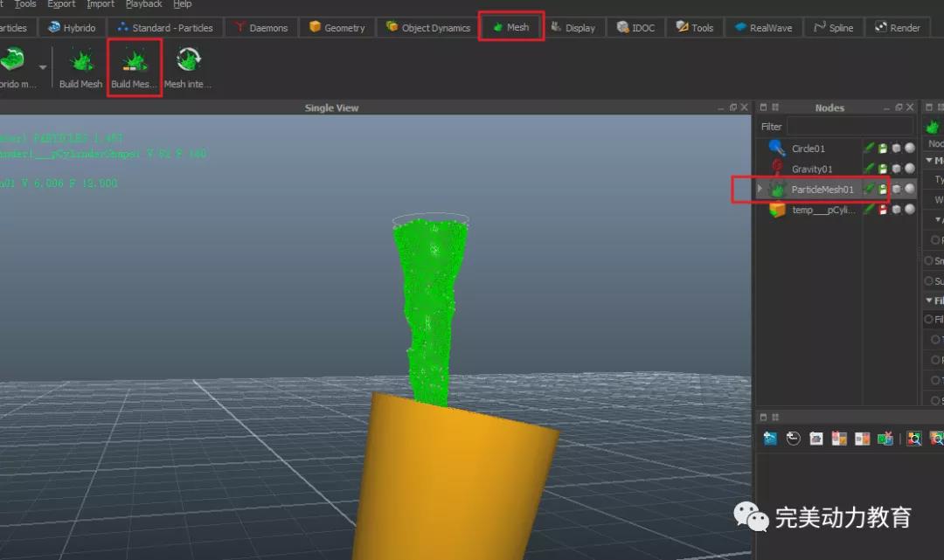Screen dimensions: 944x560
Task: Click the first icon in the bottom panel toolbar
Action: click(x=770, y=439)
